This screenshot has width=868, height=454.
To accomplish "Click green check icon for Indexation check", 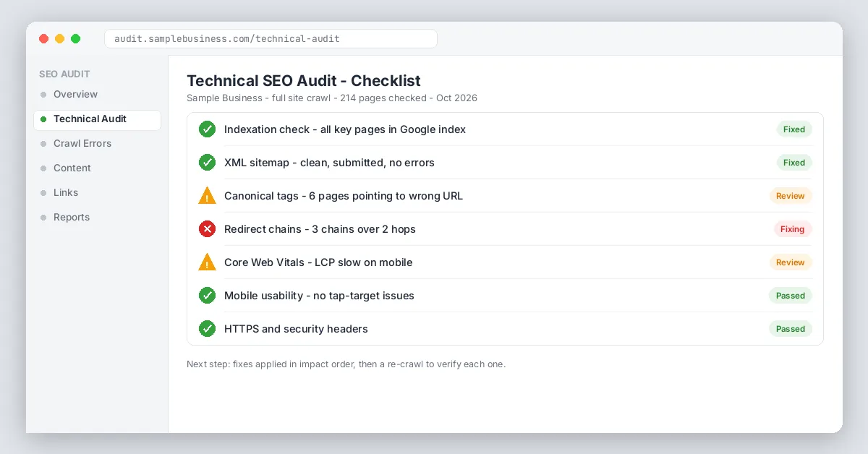I will [207, 129].
